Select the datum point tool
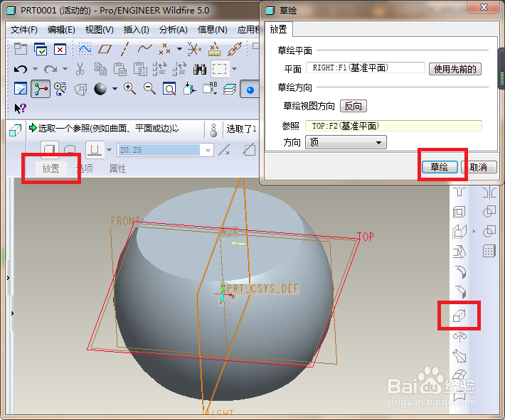 (164, 49)
